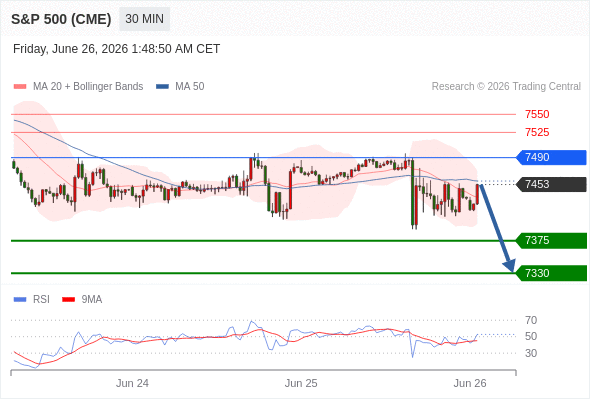Select the 7490 blue pivot label

(x=551, y=157)
